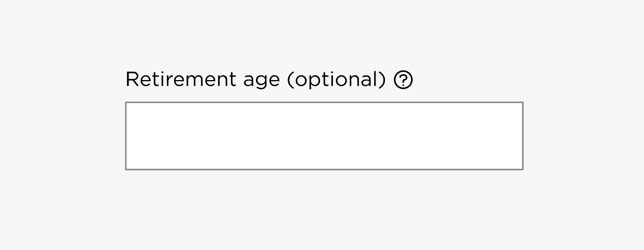The width and height of the screenshot is (644, 250).
Task: Click the help question mark icon
Action: 403,80
